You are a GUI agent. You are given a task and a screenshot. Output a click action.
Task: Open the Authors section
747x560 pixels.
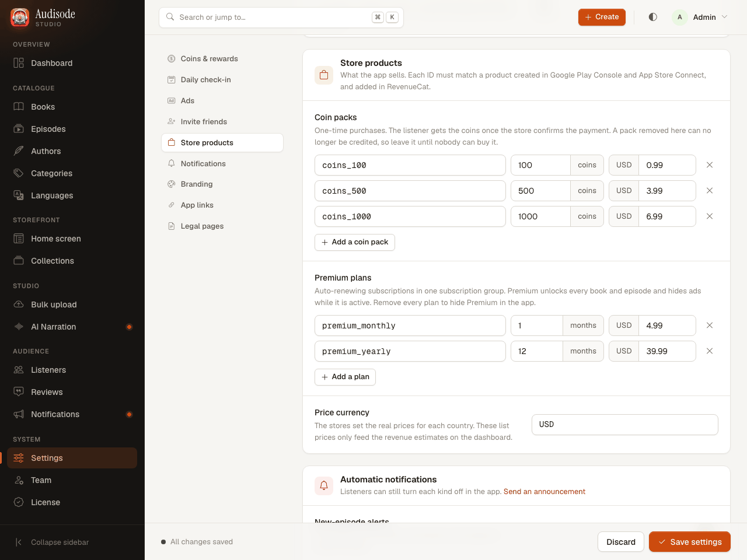[72, 151]
